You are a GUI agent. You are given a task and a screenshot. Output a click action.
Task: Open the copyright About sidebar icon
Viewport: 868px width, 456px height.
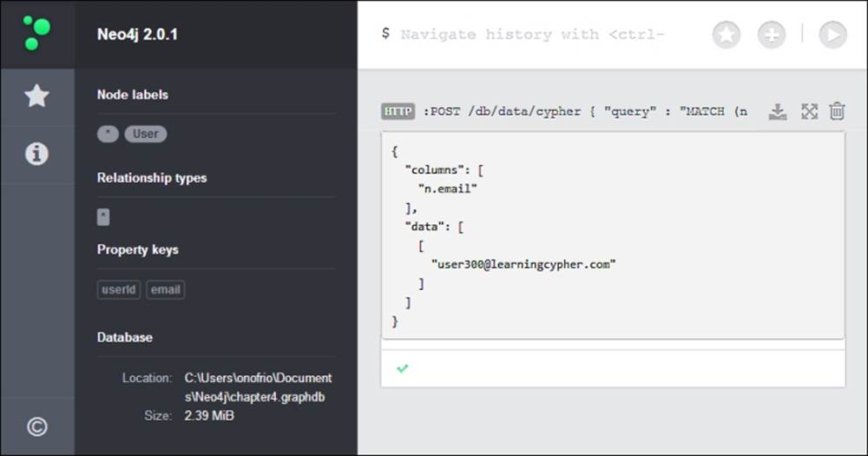click(x=37, y=426)
